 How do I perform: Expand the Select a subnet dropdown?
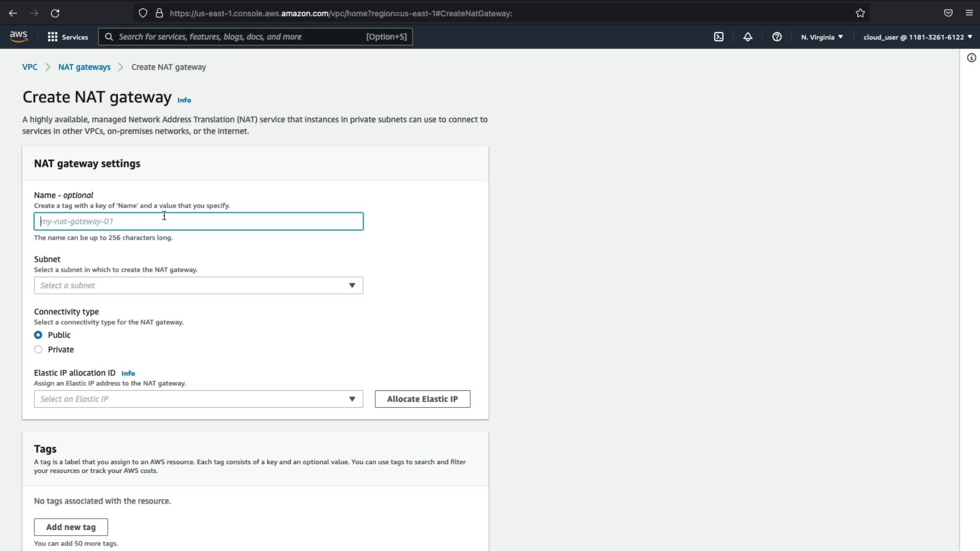point(198,286)
